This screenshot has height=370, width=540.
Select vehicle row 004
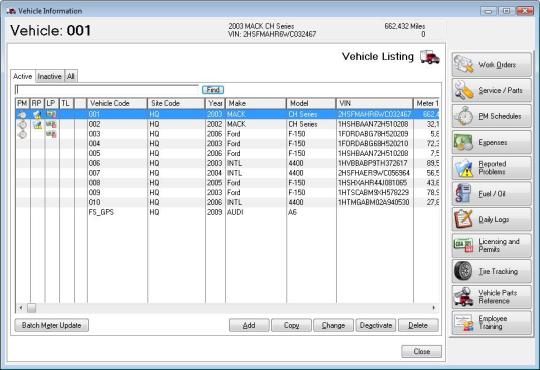[227, 144]
